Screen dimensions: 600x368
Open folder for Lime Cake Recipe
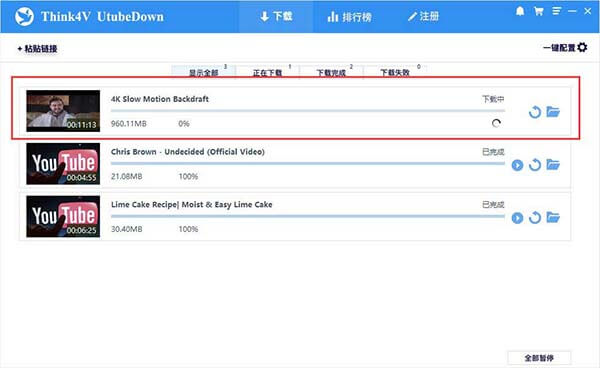point(553,217)
